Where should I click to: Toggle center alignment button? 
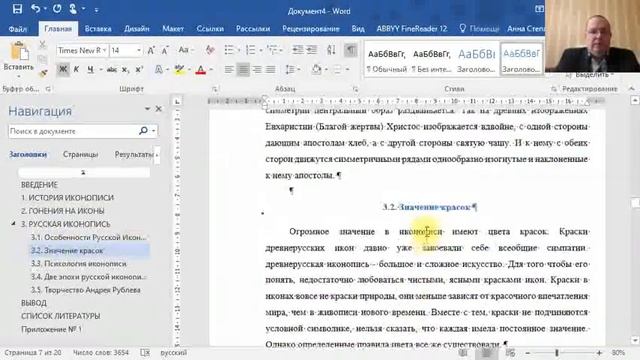(243, 70)
